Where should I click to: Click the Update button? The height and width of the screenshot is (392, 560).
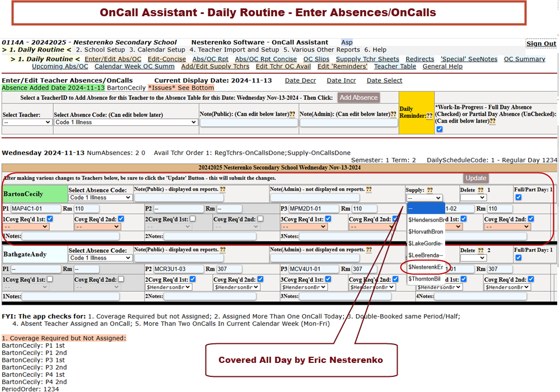[x=475, y=178]
